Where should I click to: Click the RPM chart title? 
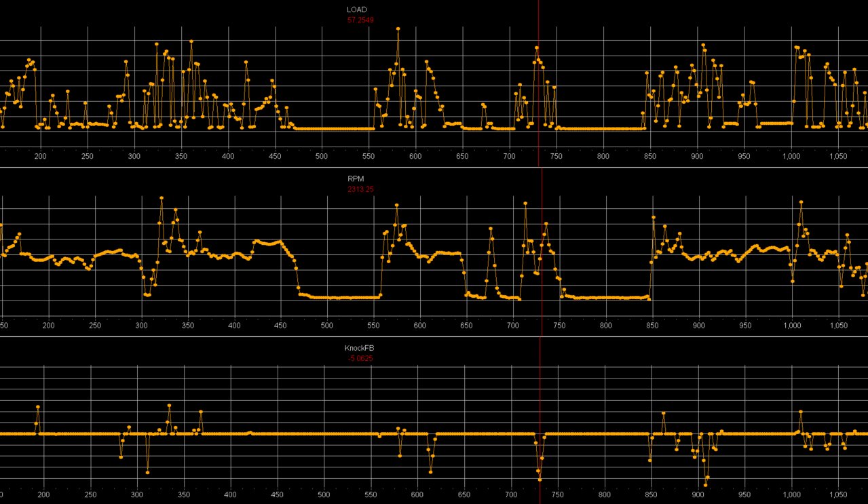(356, 179)
